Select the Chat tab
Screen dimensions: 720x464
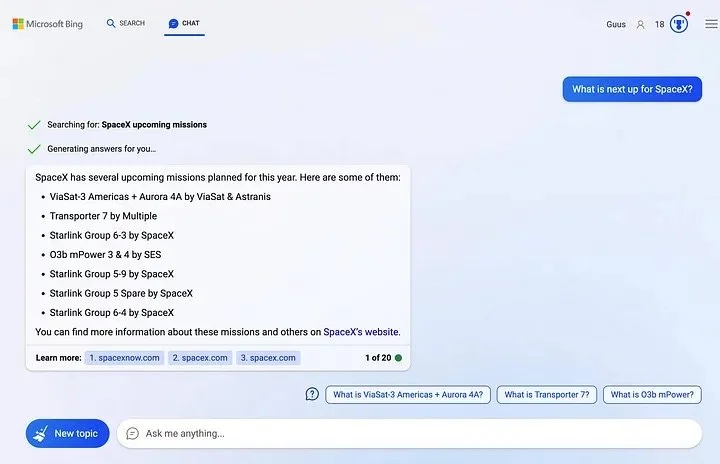click(x=184, y=23)
